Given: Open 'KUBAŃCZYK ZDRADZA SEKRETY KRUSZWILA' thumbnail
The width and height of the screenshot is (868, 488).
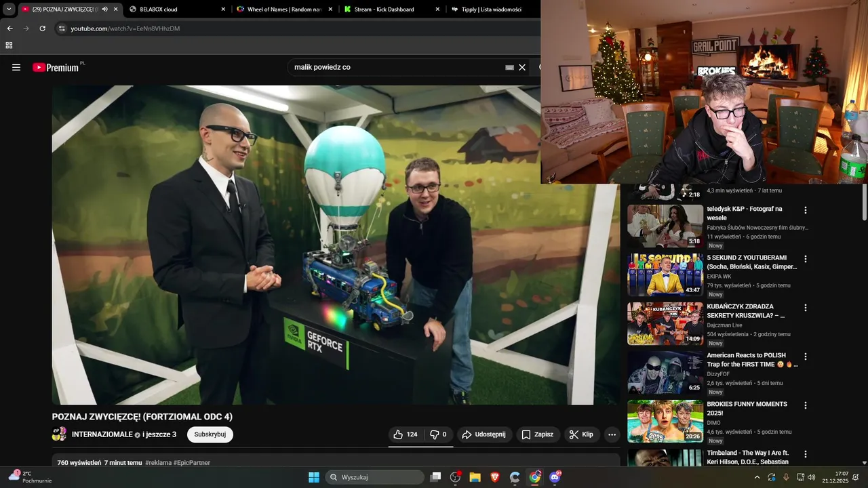Looking at the screenshot, I should 665,323.
